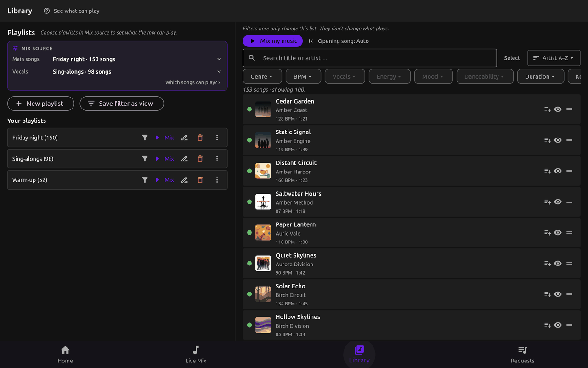Add Paper Lantern to a playlist
588x368 pixels.
548,233
